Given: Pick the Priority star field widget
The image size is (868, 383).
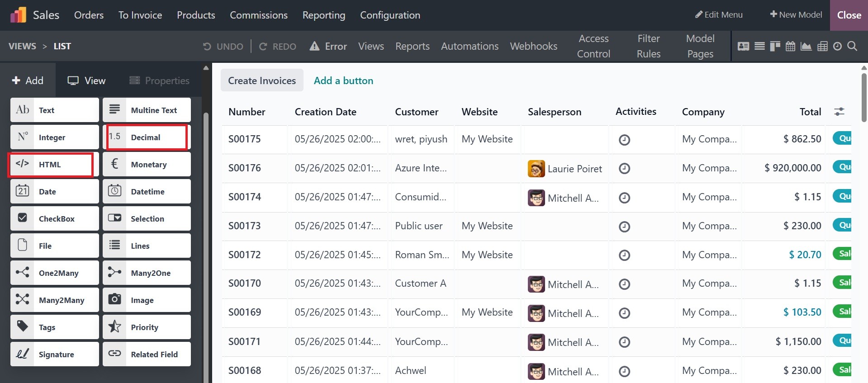Looking at the screenshot, I should (147, 327).
